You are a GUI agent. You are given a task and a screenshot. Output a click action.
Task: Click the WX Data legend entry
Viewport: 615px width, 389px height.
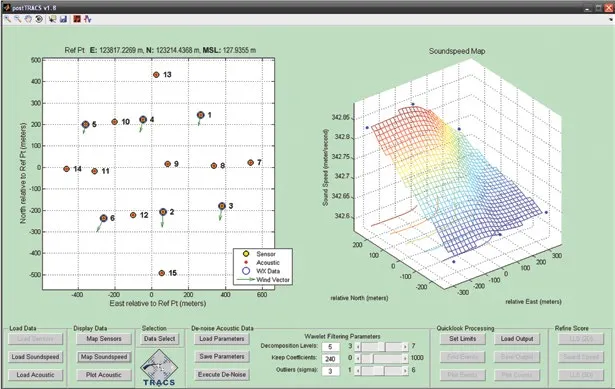268,271
